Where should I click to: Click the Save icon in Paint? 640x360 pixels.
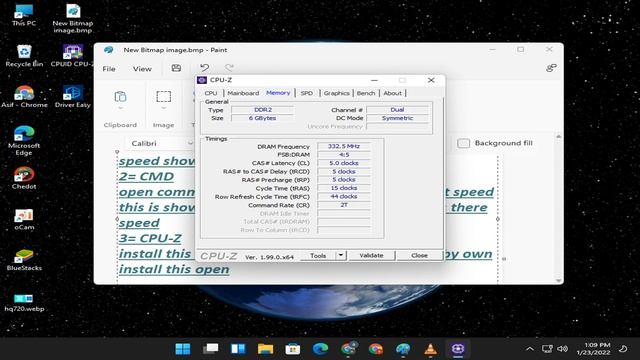point(176,68)
